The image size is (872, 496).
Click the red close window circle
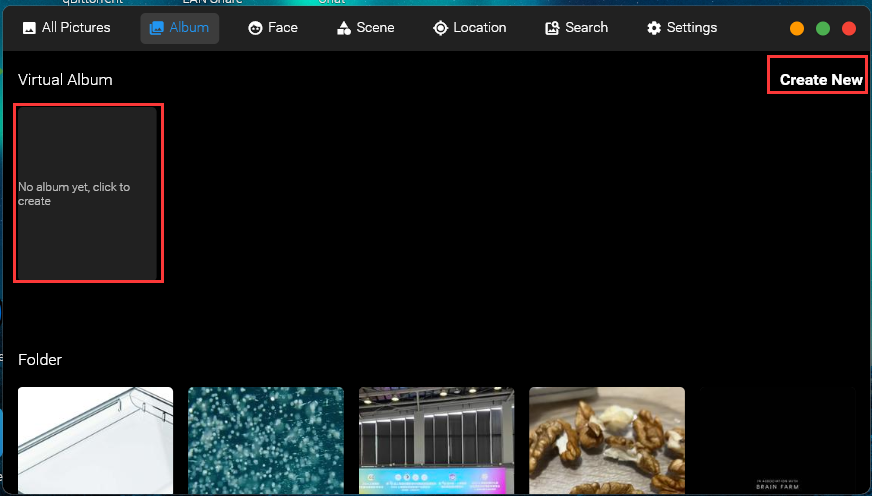[x=849, y=28]
